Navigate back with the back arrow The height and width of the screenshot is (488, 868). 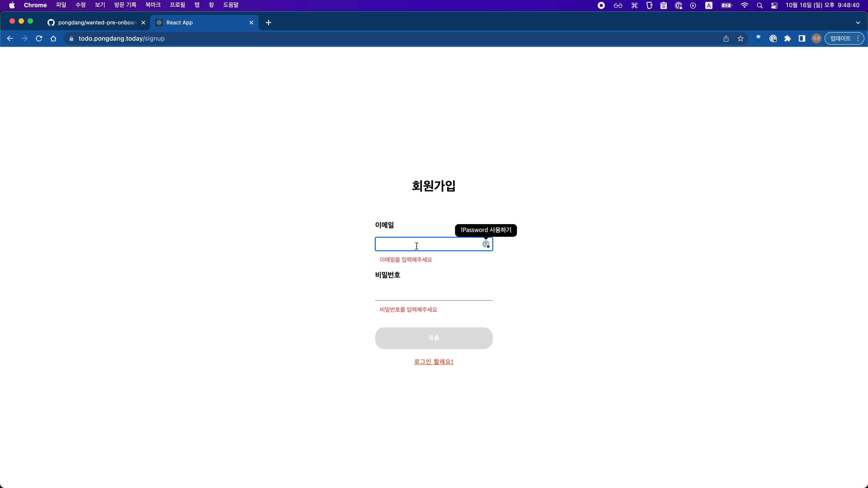(10, 38)
